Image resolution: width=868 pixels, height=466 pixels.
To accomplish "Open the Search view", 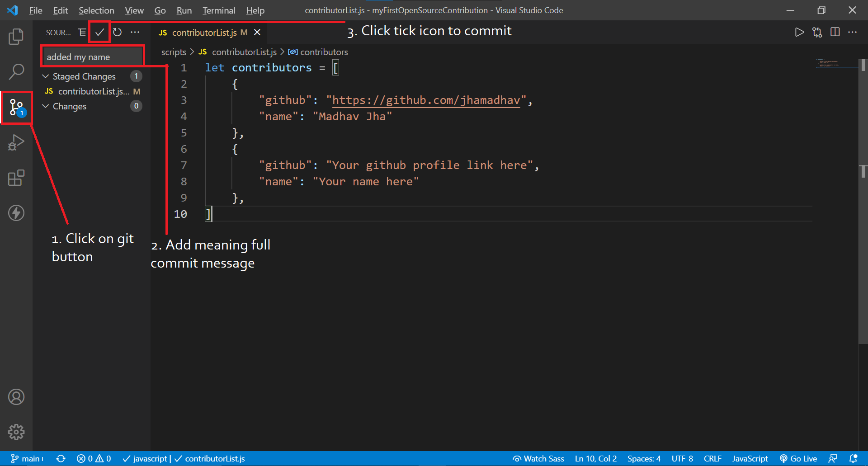I will 16,71.
